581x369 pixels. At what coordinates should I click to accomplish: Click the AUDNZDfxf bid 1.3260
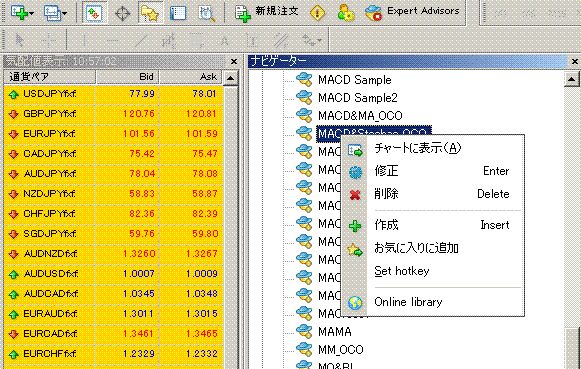(139, 254)
